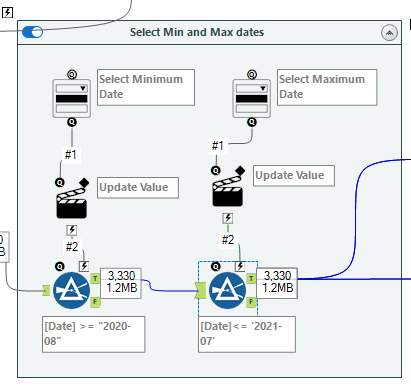The image size is (411, 391).
Task: Click the #2 connection label above left Filter
Action: tap(72, 247)
